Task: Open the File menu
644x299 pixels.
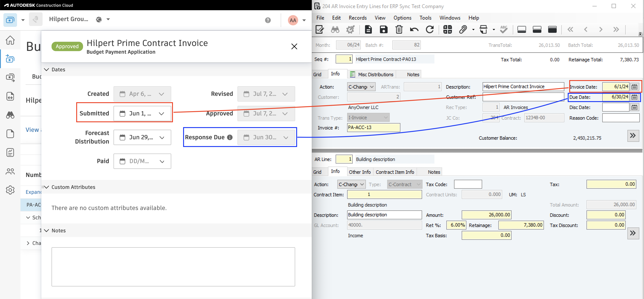Action: pos(320,18)
